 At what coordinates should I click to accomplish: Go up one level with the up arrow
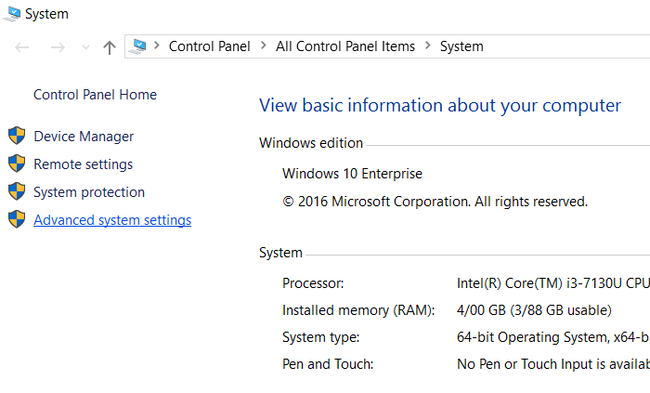tap(109, 47)
